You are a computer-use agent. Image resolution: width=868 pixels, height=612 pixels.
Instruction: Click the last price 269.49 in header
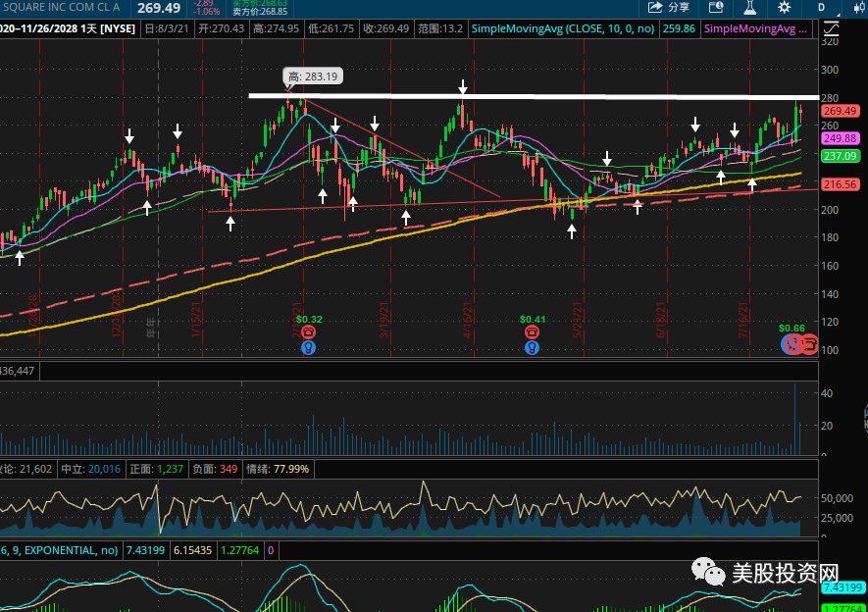point(159,8)
